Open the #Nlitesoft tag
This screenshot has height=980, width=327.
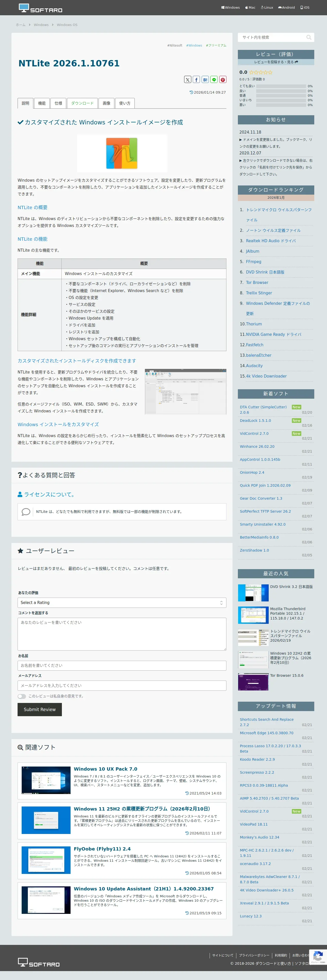pos(175,45)
